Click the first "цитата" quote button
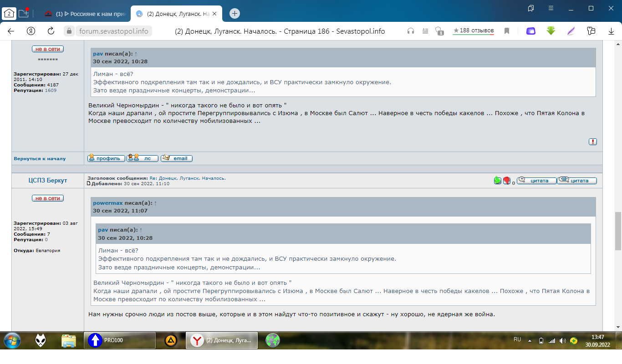 pos(536,181)
